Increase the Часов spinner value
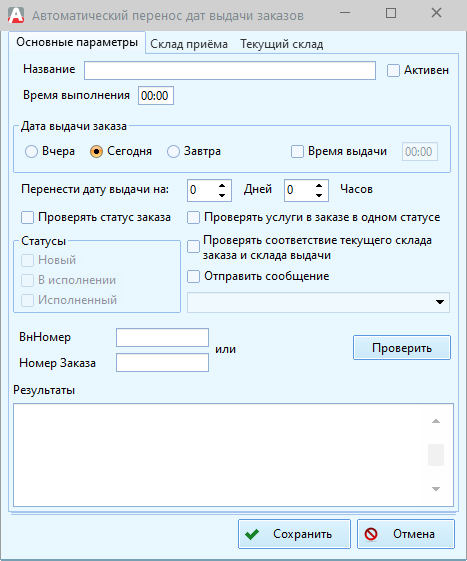Screen dimensions: 467x561 point(319,186)
